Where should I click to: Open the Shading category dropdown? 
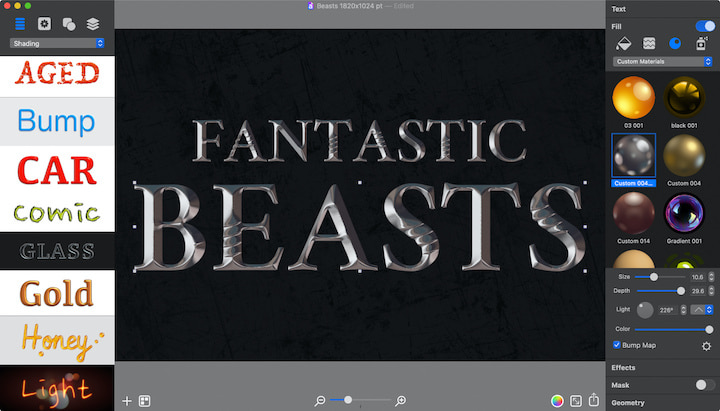(x=57, y=43)
